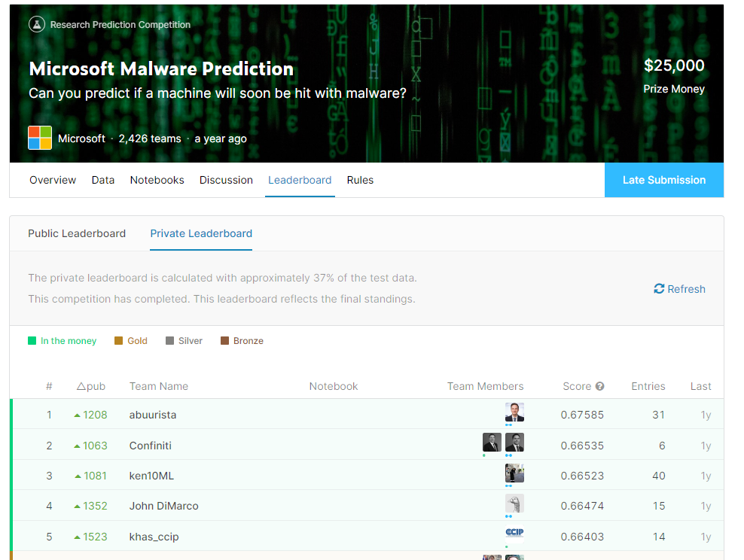Screen dimensions: 744x560
Task: Open the Notebooks tab
Action: click(157, 180)
